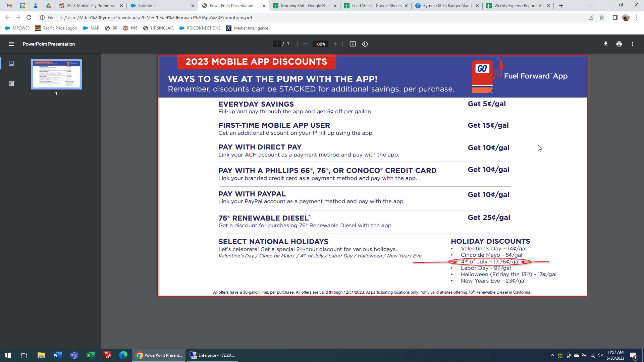Switch to pinned Google Contacts tab
Viewport: 644px width, 362px height.
point(36,6)
